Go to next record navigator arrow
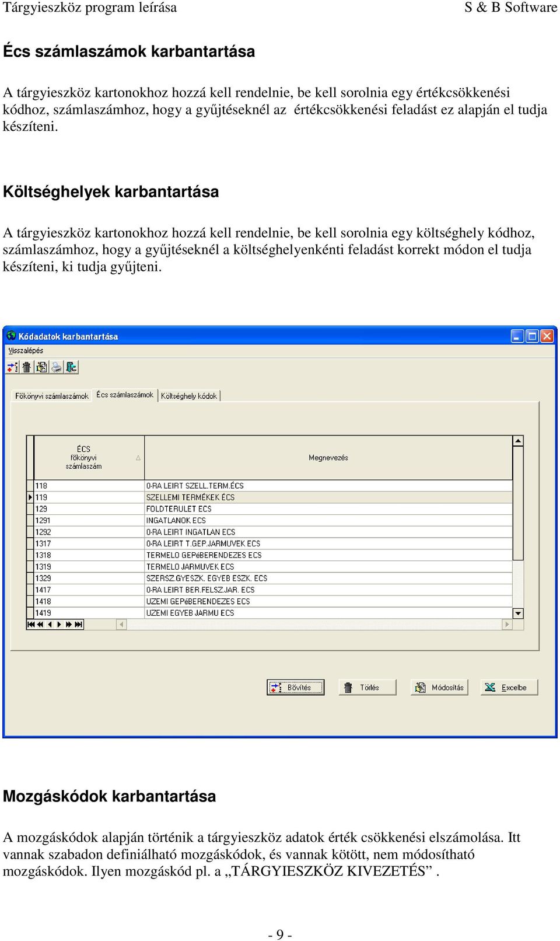Screen dimensions: 560x941 (x=60, y=625)
